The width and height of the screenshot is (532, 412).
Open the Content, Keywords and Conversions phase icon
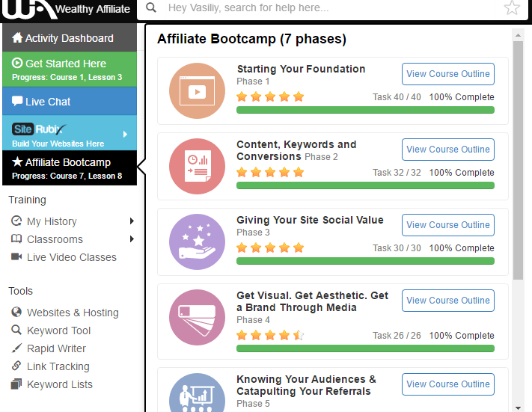197,166
